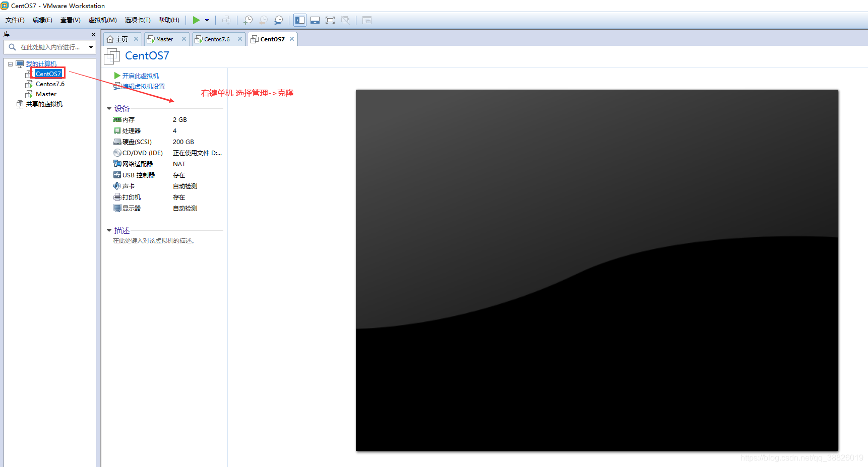
Task: Click the 显示器 device row
Action: (x=168, y=208)
